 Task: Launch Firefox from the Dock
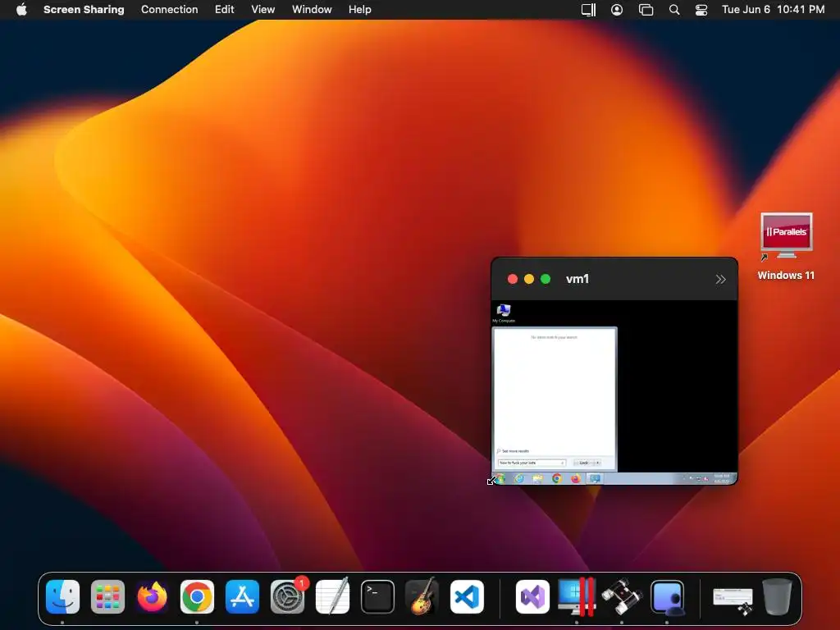coord(153,596)
